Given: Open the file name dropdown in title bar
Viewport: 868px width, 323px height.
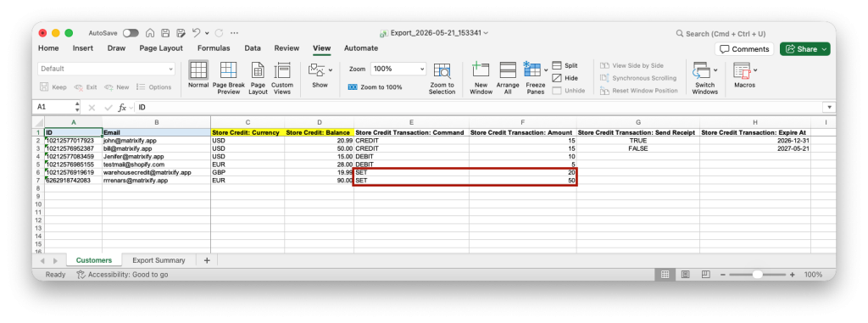Looking at the screenshot, I should pyautogui.click(x=486, y=33).
